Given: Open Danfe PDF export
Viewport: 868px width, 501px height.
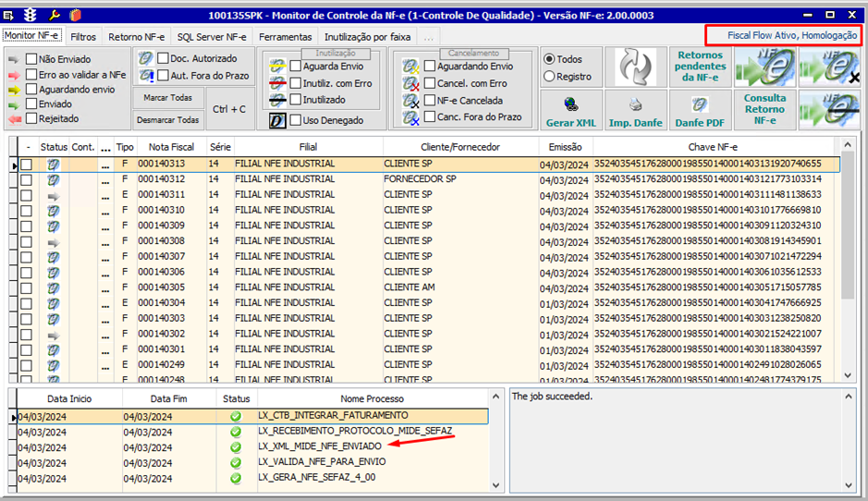Looking at the screenshot, I should pos(700,110).
